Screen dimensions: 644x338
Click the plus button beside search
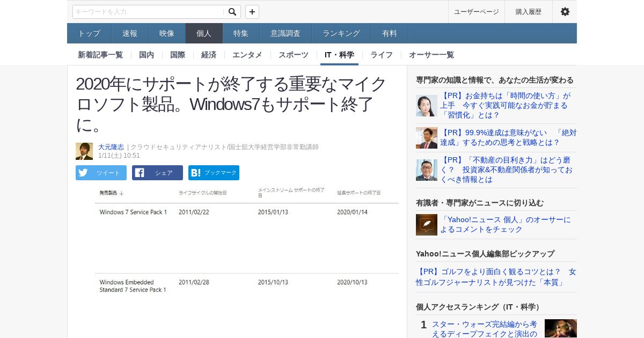pos(252,12)
